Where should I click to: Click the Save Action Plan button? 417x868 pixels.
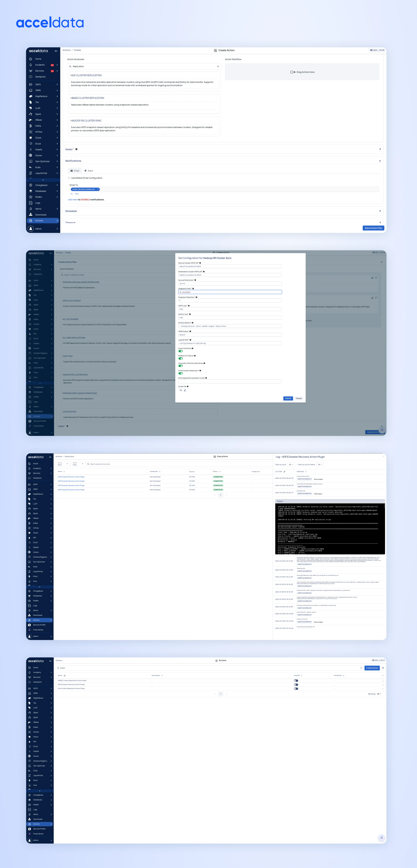pyautogui.click(x=373, y=228)
